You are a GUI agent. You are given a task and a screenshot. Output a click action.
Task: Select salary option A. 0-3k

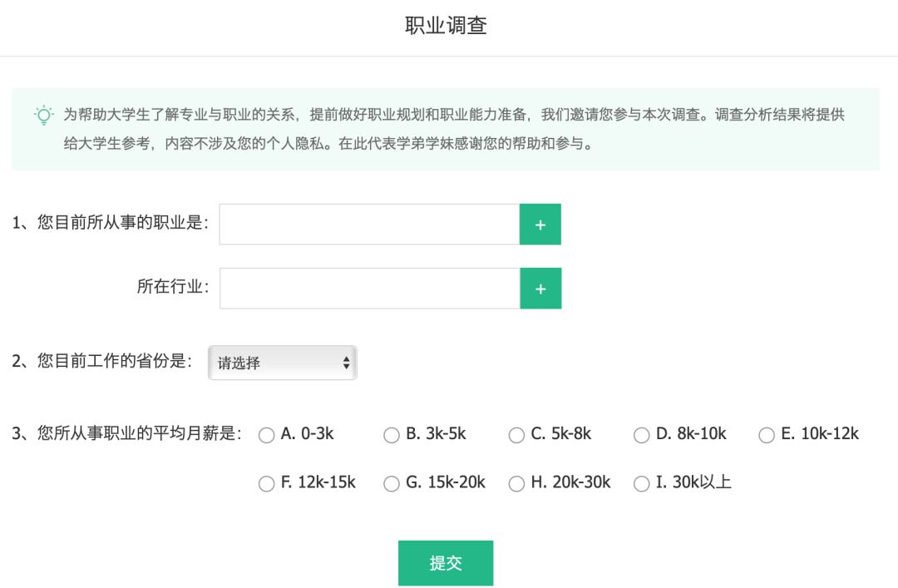click(x=266, y=435)
